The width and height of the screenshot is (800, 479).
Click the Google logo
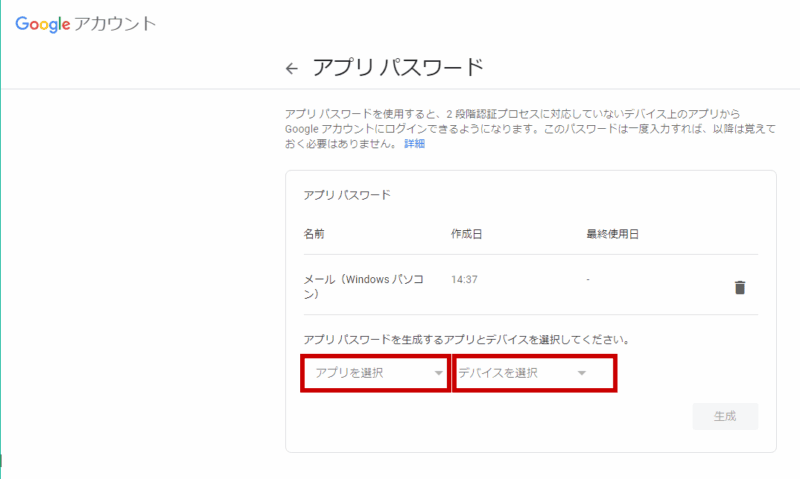tap(42, 23)
